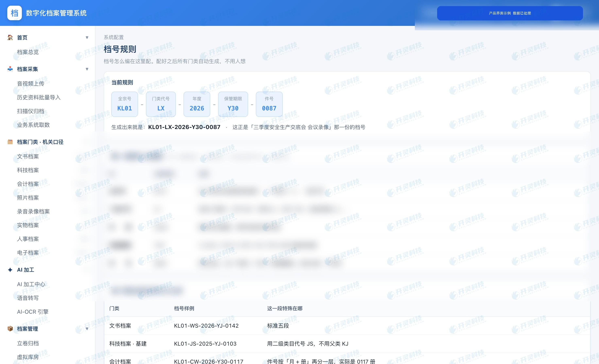Open 历史资料批量导入 menu item
The width and height of the screenshot is (599, 364).
click(39, 97)
